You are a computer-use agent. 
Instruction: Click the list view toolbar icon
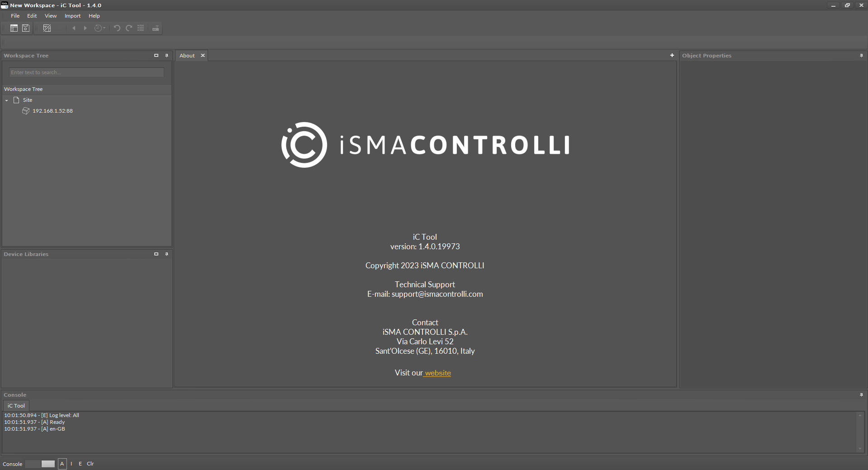pyautogui.click(x=141, y=28)
